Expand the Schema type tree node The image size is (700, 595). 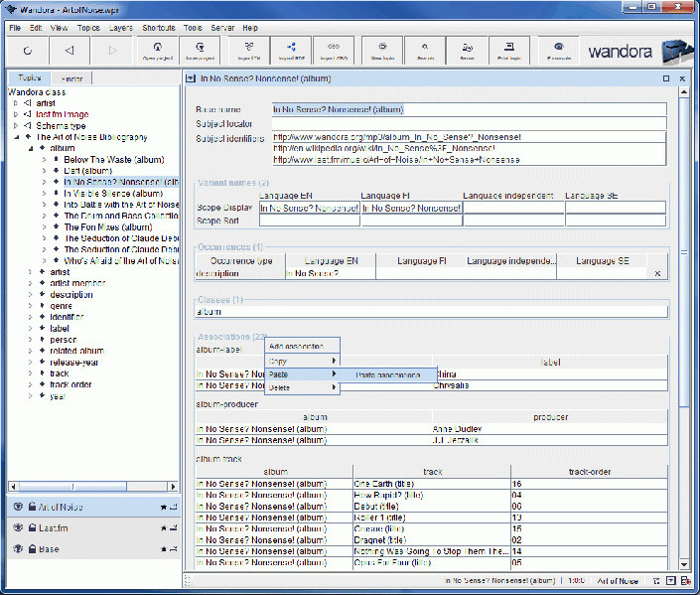[x=15, y=126]
